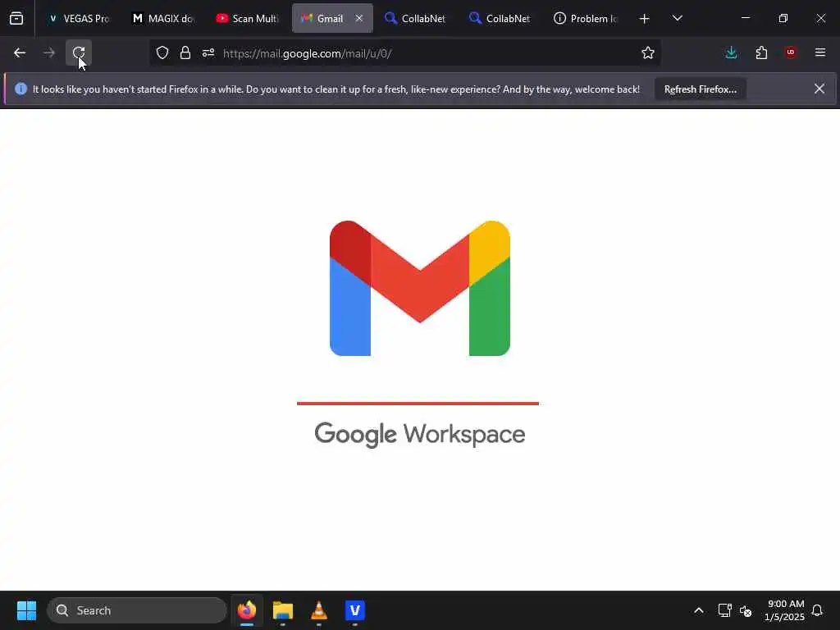Viewport: 840px width, 630px height.
Task: Open tracking protection shield icon
Action: [x=162, y=53]
